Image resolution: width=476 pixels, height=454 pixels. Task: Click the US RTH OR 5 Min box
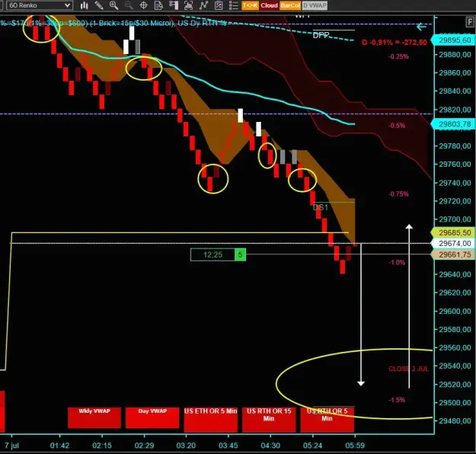(x=327, y=420)
